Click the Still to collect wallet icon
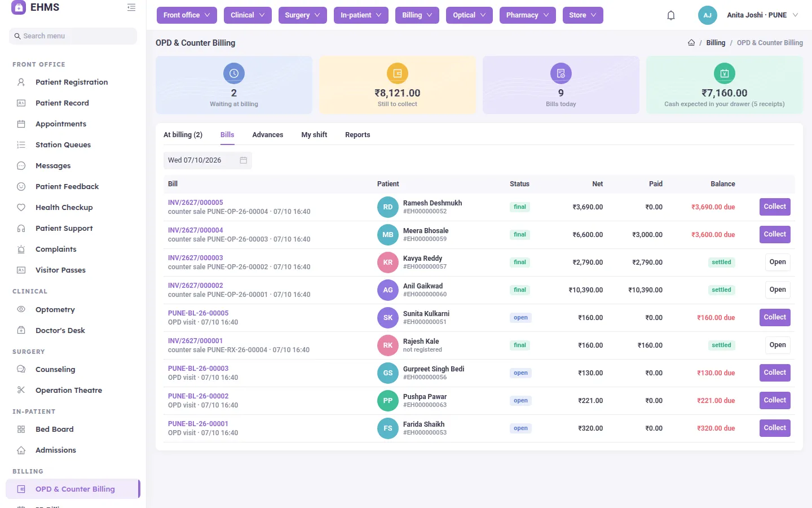This screenshot has height=508, width=812. (398, 73)
